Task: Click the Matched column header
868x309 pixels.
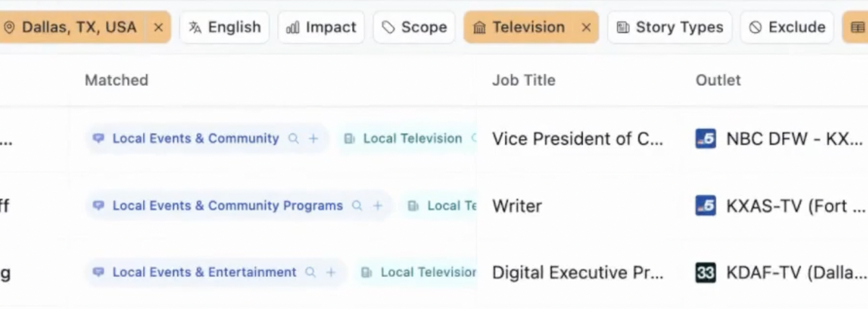Action: pos(116,80)
